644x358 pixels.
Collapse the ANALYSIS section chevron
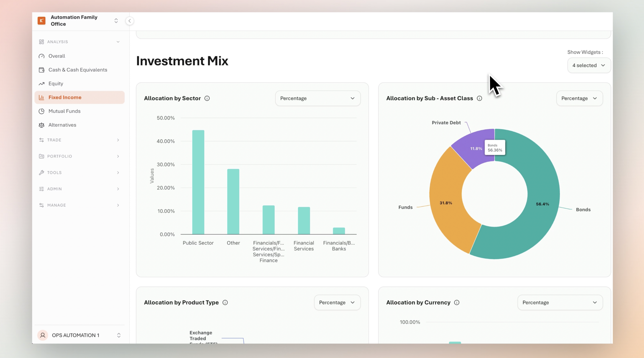118,42
